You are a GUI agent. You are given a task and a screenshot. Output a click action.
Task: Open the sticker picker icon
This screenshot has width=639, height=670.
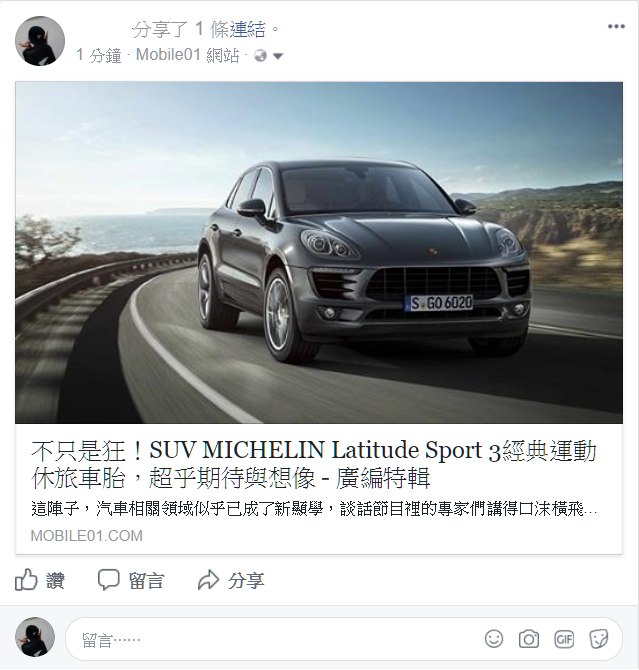pyautogui.click(x=598, y=639)
